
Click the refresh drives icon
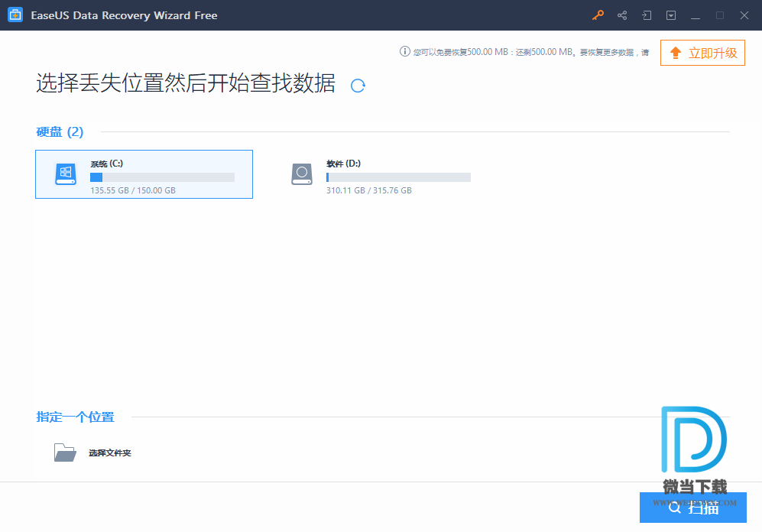click(358, 86)
